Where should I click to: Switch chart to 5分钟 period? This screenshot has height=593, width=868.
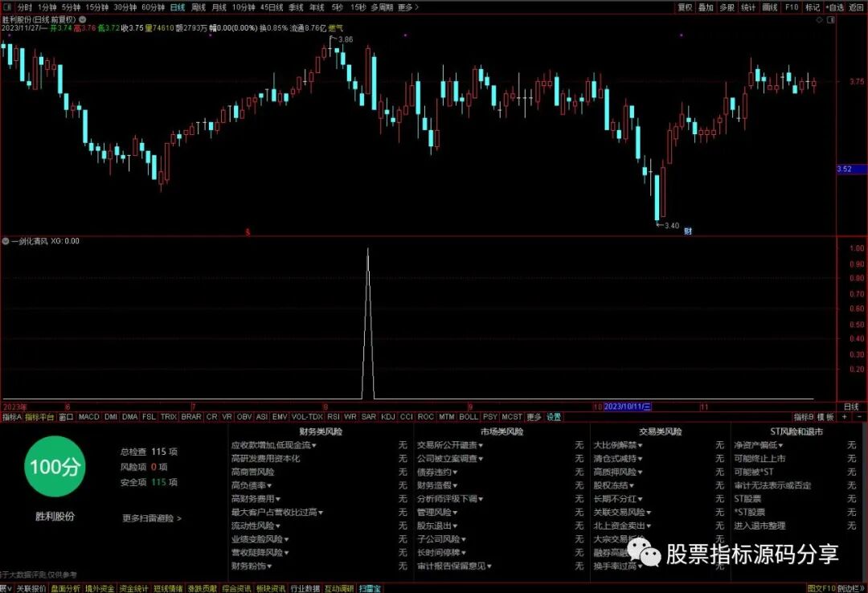tap(71, 7)
